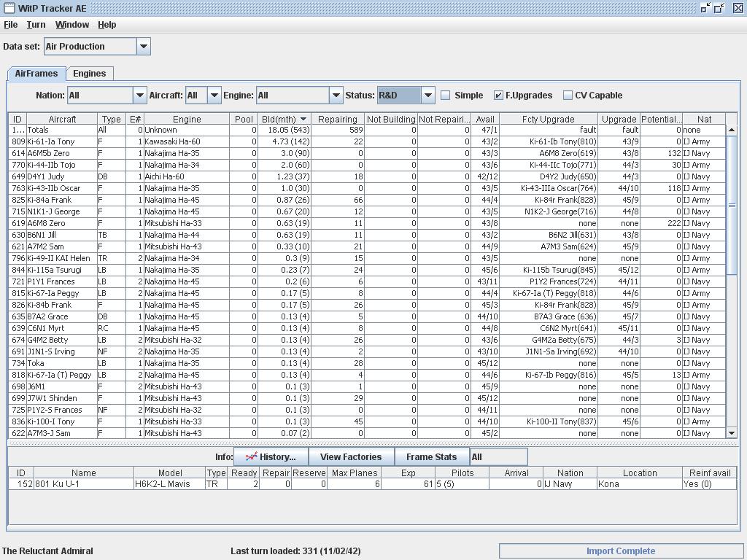Enable the Simple checkbox
This screenshot has width=747, height=560.
click(446, 96)
